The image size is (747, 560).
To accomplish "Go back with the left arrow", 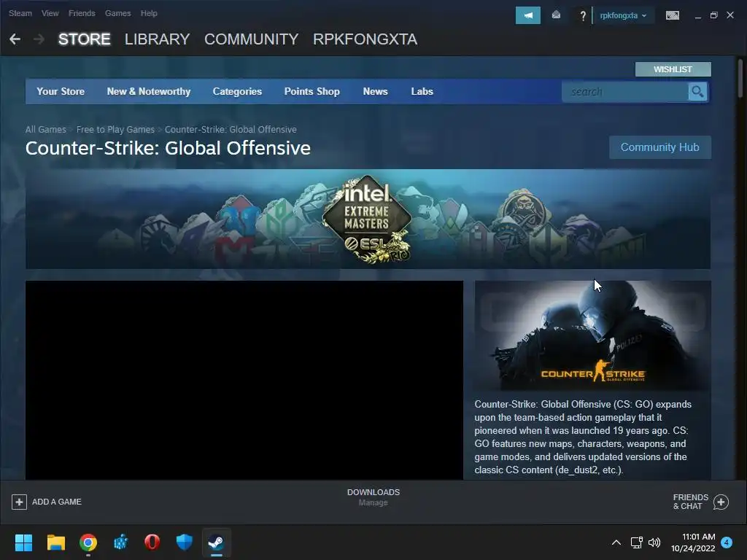I will (x=15, y=39).
